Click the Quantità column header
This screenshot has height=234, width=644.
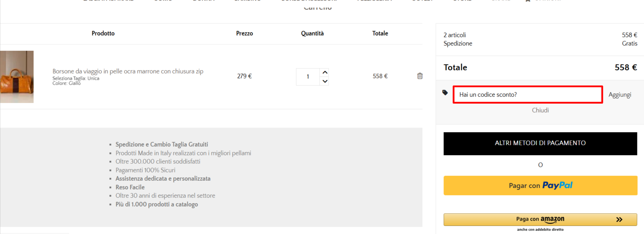click(312, 33)
